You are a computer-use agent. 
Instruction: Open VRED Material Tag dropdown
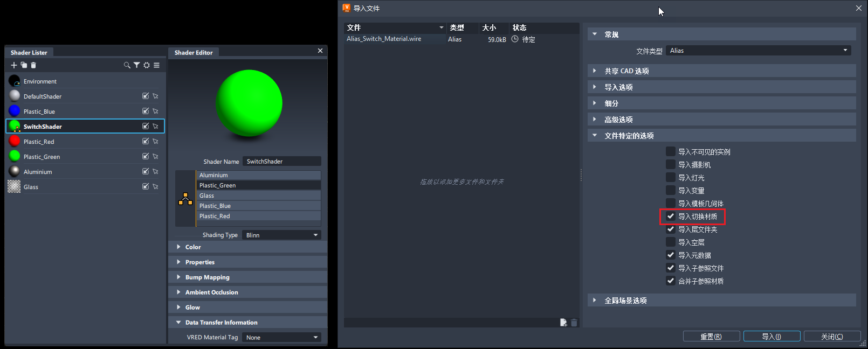click(281, 337)
